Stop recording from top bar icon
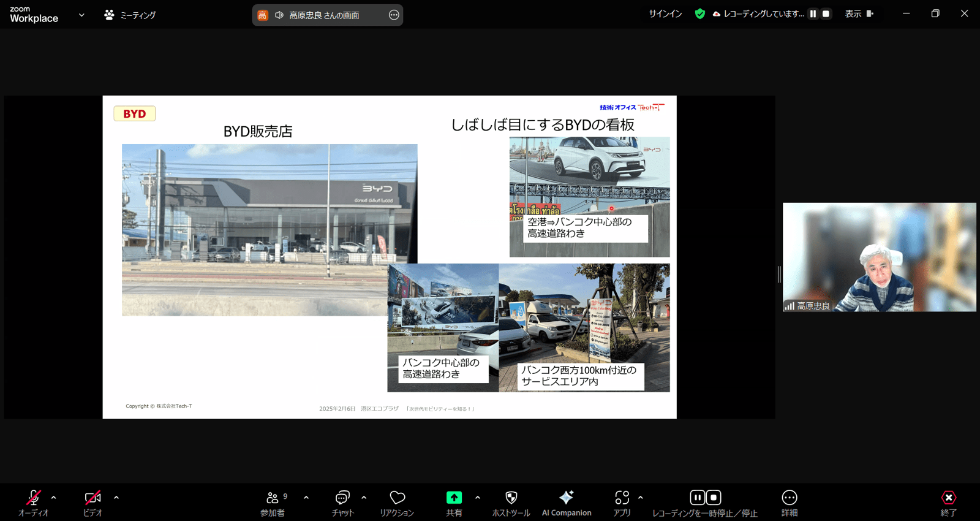Viewport: 980px width, 521px height. (826, 13)
